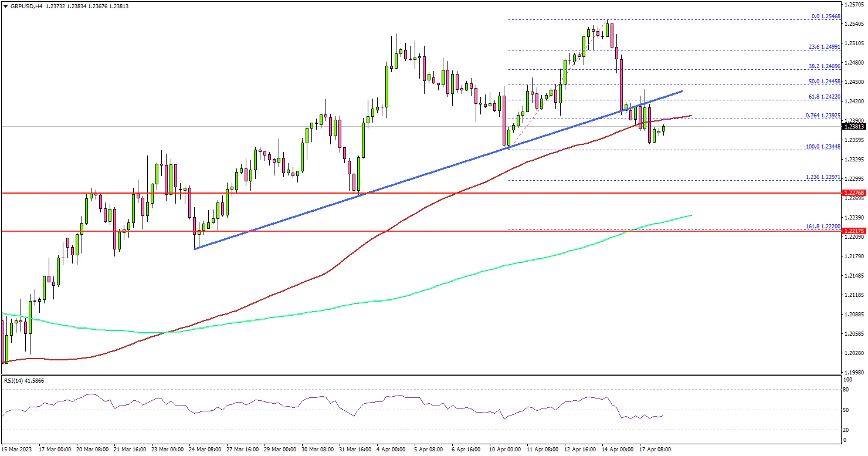Open the chart menu triangle beside GBPUSD,H4

click(5, 6)
